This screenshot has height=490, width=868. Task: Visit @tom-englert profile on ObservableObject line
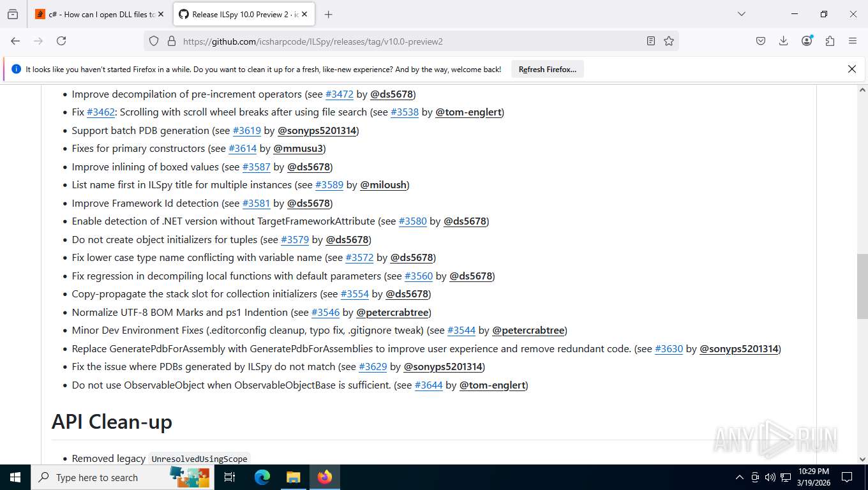[x=493, y=385]
